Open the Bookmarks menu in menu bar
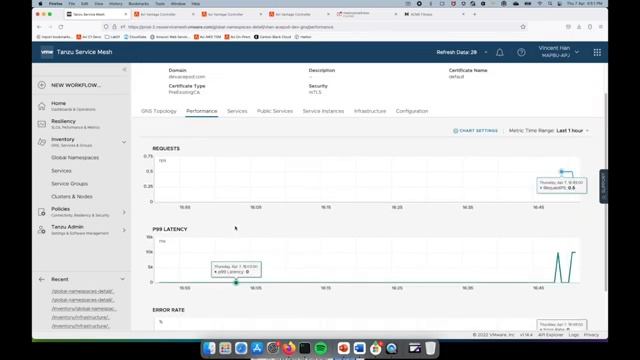Viewport: 640px width, 360px height. pos(138,4)
